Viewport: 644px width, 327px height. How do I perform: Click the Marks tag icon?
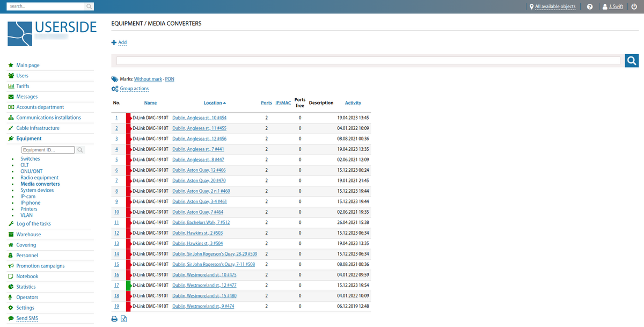(x=114, y=78)
